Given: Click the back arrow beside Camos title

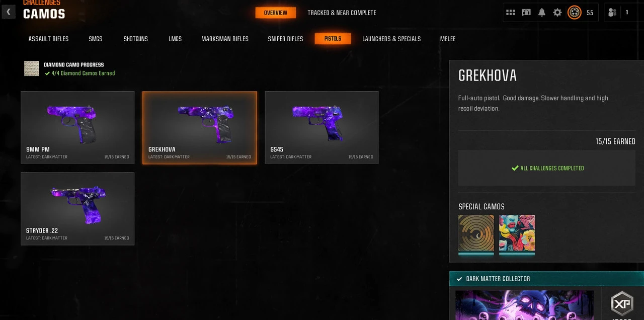Looking at the screenshot, I should [9, 12].
